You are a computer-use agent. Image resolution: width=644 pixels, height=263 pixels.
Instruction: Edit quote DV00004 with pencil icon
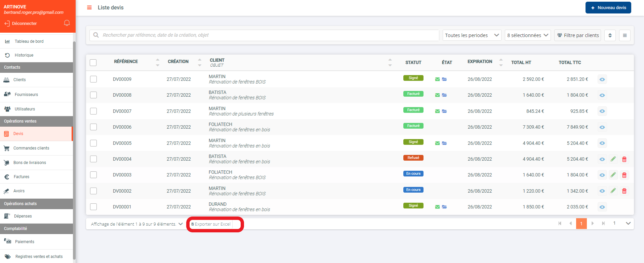(613, 159)
